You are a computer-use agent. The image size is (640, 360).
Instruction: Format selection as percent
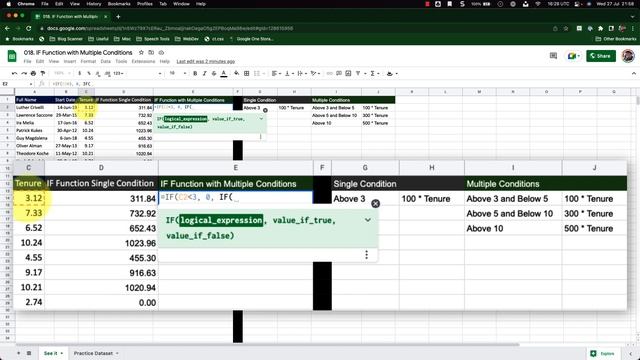pos(89,73)
